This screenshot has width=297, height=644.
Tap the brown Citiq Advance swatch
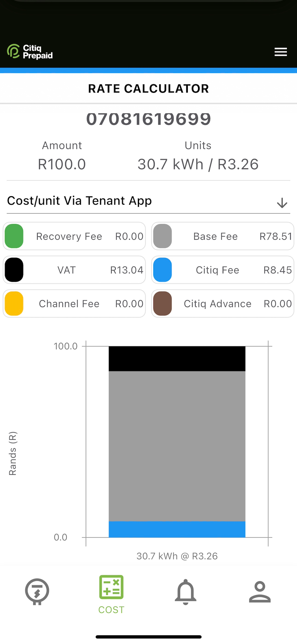[163, 304]
